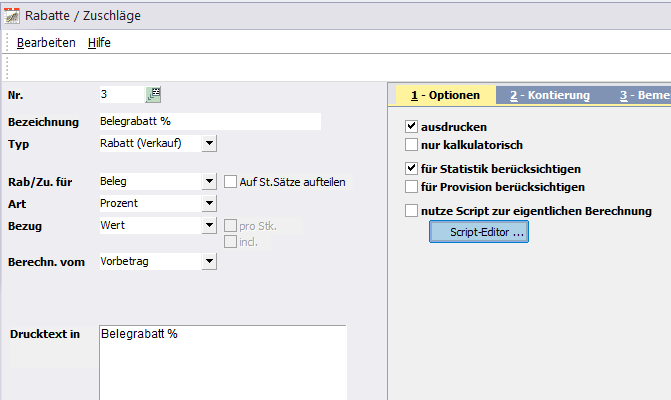Viewport: 671px width, 400px height.
Task: Enable für Provision berücksichtigen
Action: click(x=411, y=187)
